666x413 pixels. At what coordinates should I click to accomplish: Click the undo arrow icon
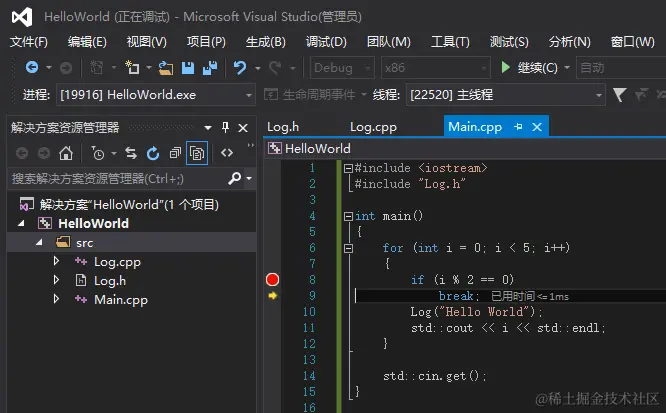coord(240,68)
